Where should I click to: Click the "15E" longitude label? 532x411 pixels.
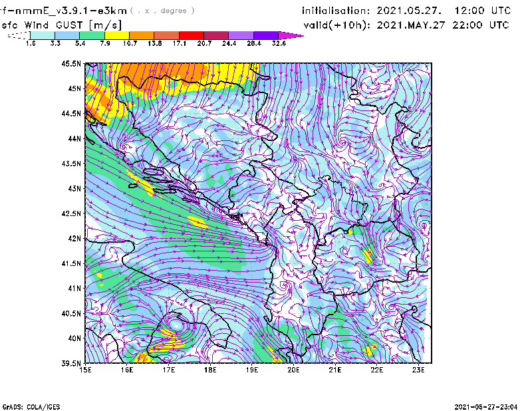[x=85, y=370]
